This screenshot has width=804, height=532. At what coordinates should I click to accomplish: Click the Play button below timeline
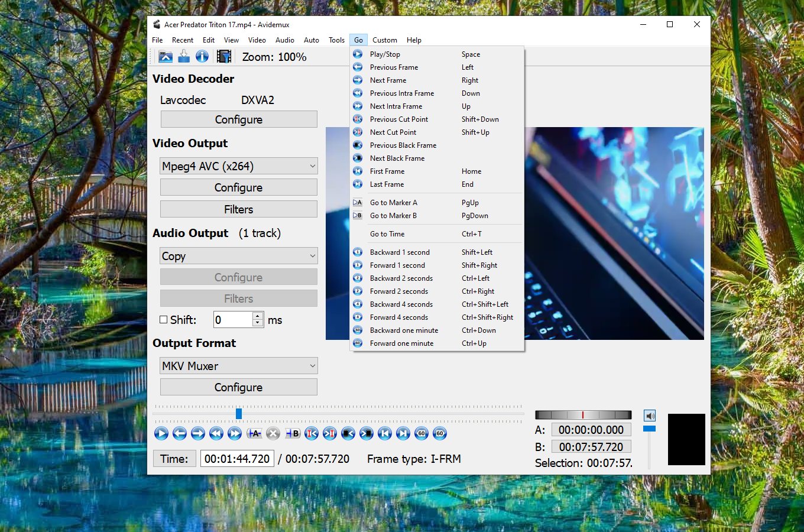[161, 433]
